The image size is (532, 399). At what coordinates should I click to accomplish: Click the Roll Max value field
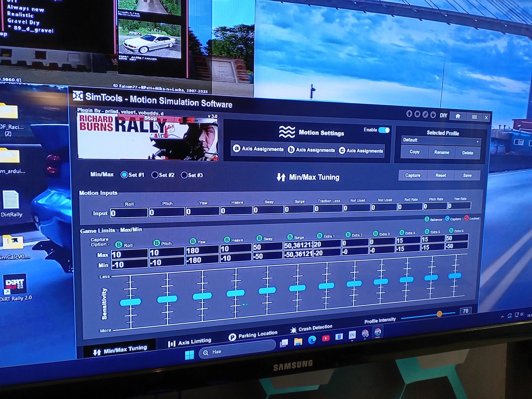(129, 254)
